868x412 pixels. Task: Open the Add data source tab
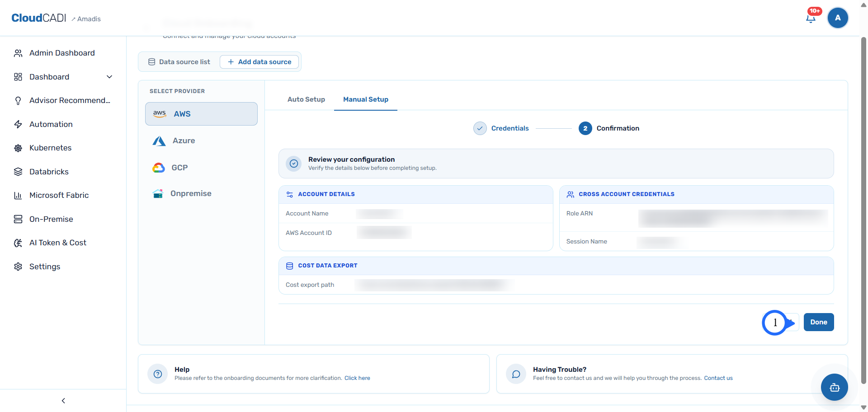(x=259, y=62)
